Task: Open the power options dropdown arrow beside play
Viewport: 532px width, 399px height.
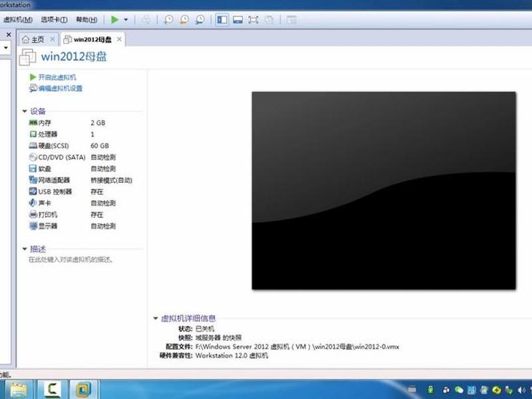Action: point(126,20)
